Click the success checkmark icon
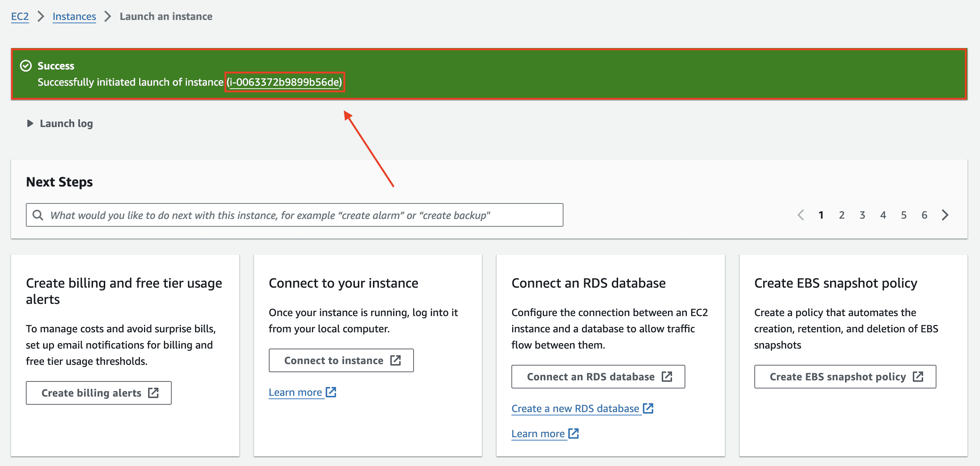 coord(25,65)
